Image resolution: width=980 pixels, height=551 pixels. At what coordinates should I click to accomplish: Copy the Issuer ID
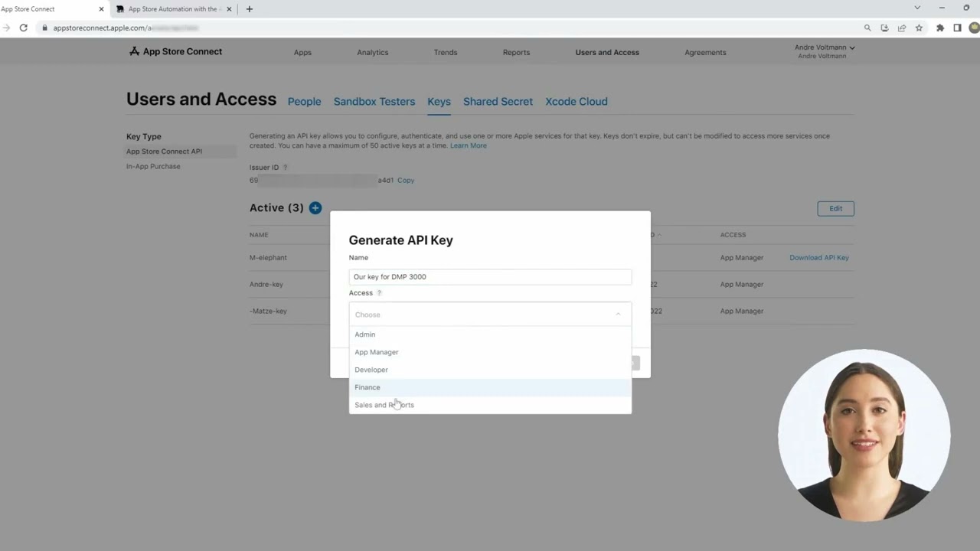point(406,181)
